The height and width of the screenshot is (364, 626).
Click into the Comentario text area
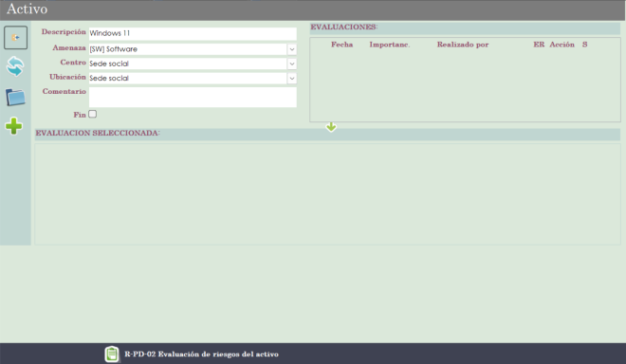[x=193, y=97]
